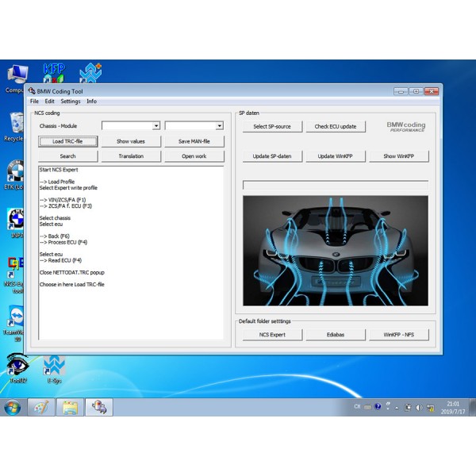Click Select SP-source button

tap(272, 127)
